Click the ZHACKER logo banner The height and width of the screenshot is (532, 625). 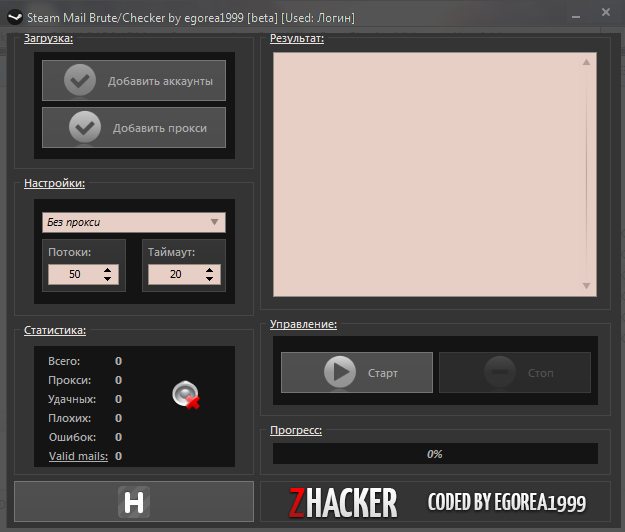point(343,502)
